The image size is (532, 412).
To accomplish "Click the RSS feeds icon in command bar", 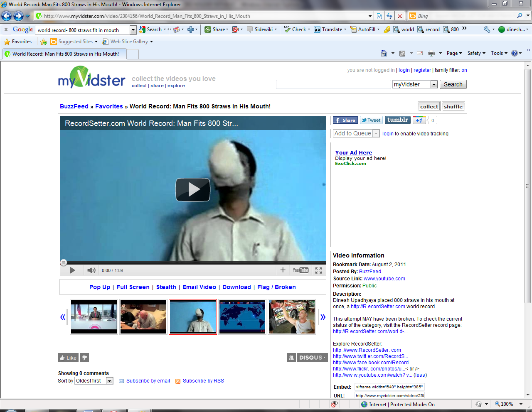I will 402,53.
